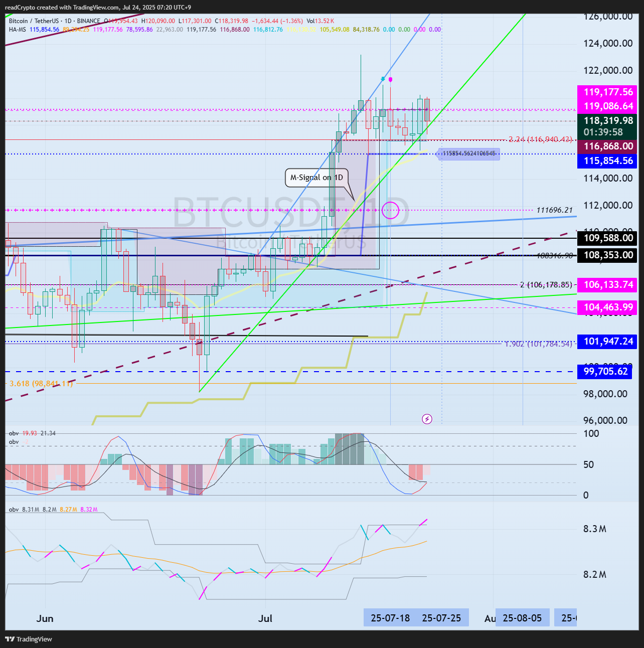The image size is (644, 648).
Task: Click the Bitcoin / TetherUS symbol title
Action: pos(34,21)
